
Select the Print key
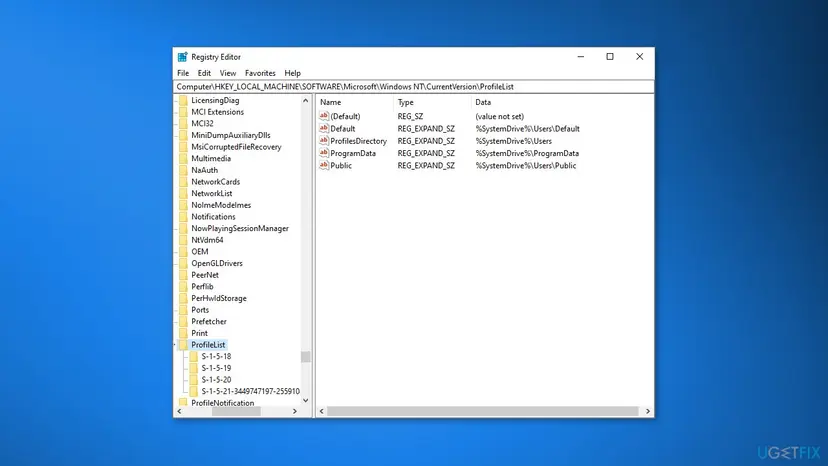[199, 333]
